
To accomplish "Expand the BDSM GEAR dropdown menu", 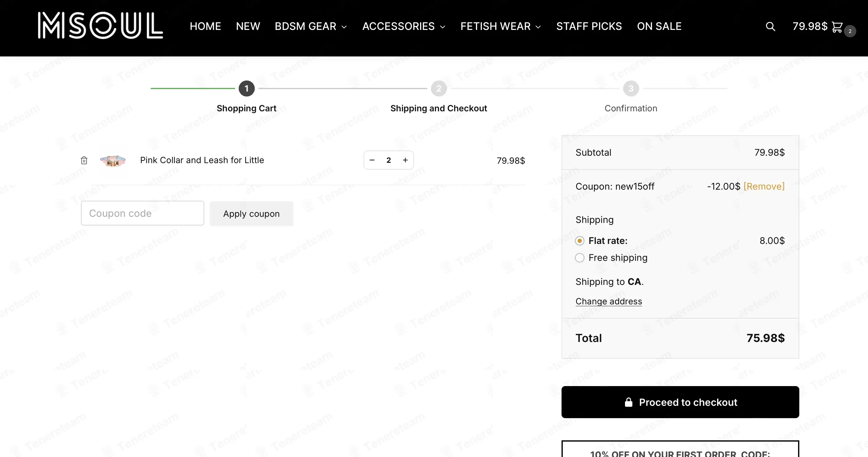I will (311, 26).
